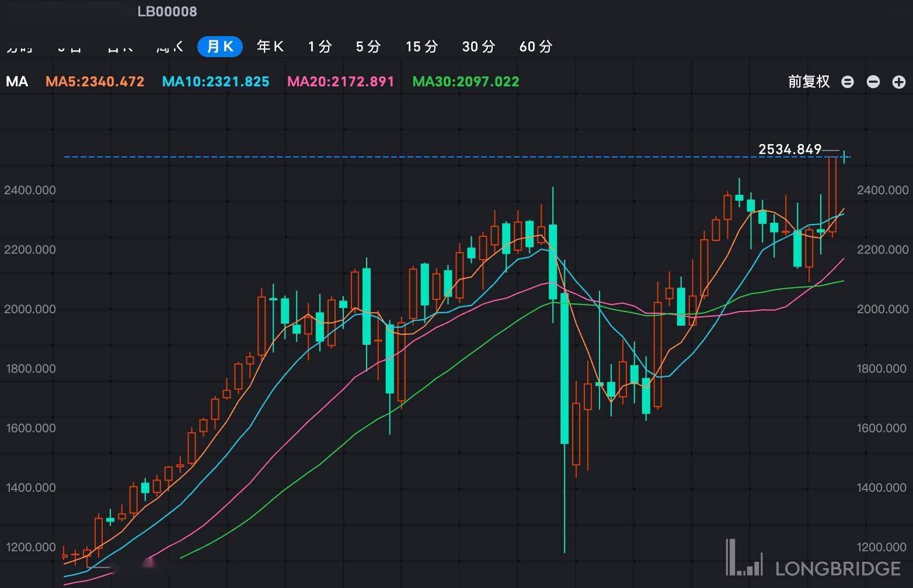Switch to the 年K yearly chart tab
913x588 pixels.
tap(270, 47)
